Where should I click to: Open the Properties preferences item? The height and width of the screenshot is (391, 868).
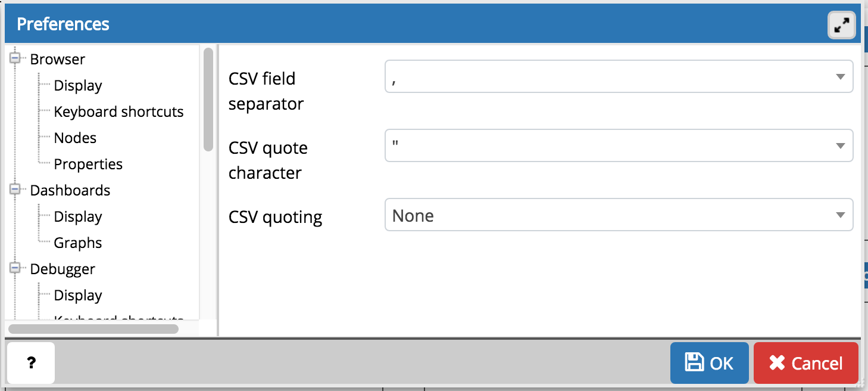(88, 164)
